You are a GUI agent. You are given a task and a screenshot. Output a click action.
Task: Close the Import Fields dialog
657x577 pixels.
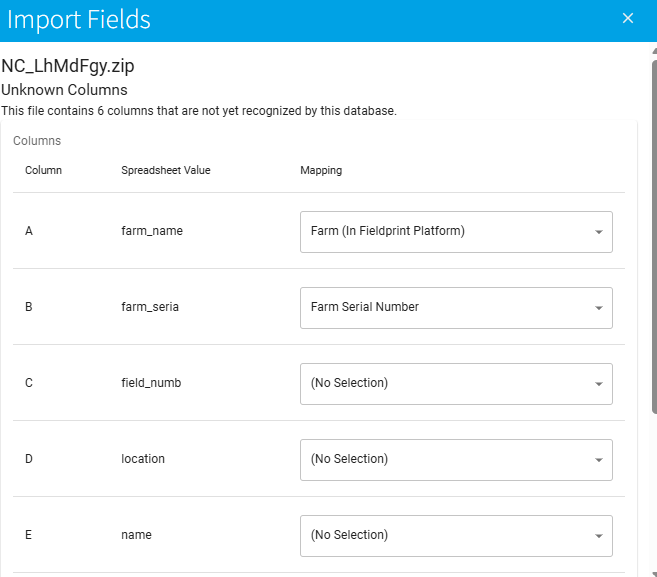pyautogui.click(x=628, y=19)
